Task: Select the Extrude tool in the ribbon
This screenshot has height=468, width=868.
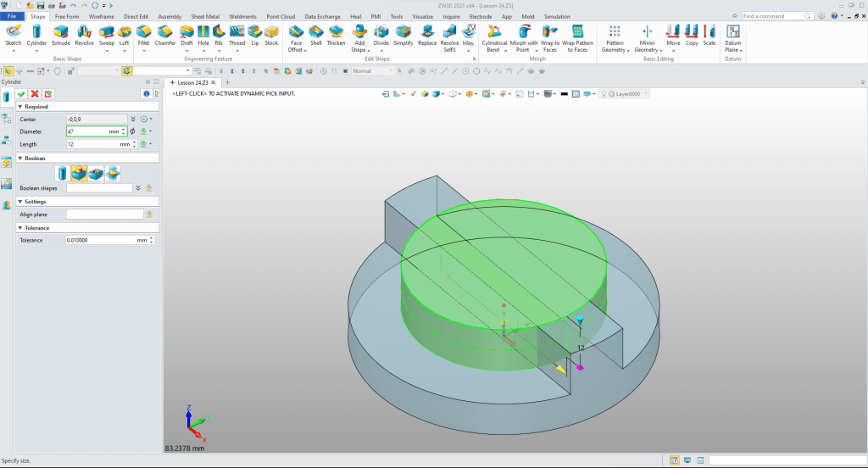Action: [x=61, y=32]
